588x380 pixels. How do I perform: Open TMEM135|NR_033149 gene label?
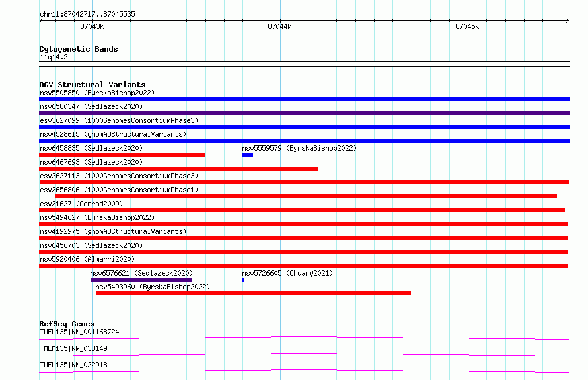(x=73, y=348)
